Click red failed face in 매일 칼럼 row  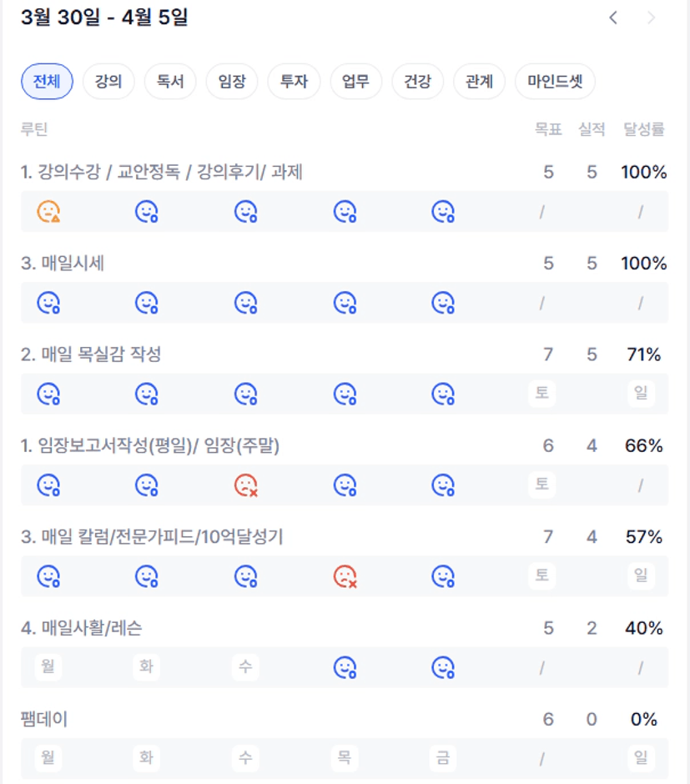(x=345, y=575)
